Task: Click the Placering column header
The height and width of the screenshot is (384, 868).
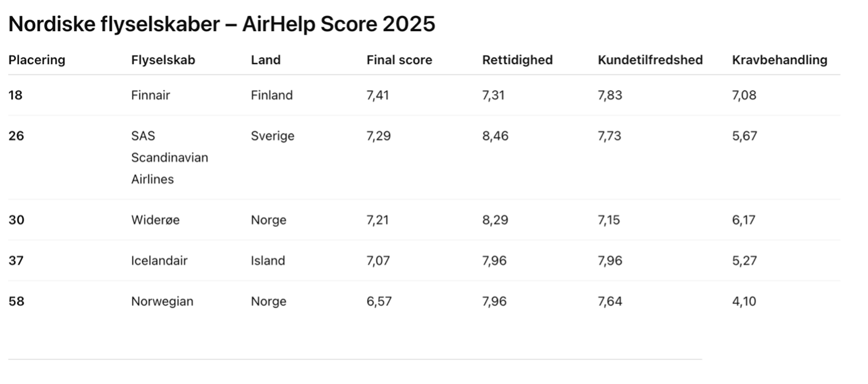Action: click(36, 60)
